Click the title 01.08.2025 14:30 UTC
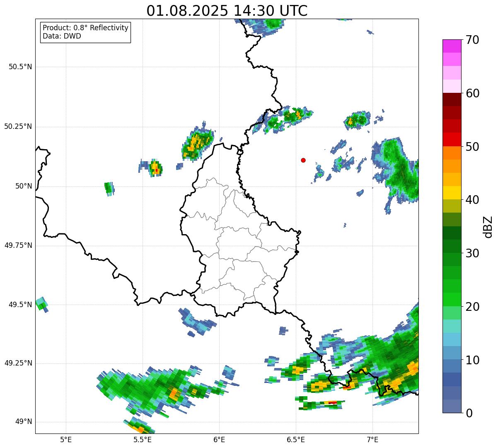The height and width of the screenshot is (448, 498). click(x=227, y=10)
